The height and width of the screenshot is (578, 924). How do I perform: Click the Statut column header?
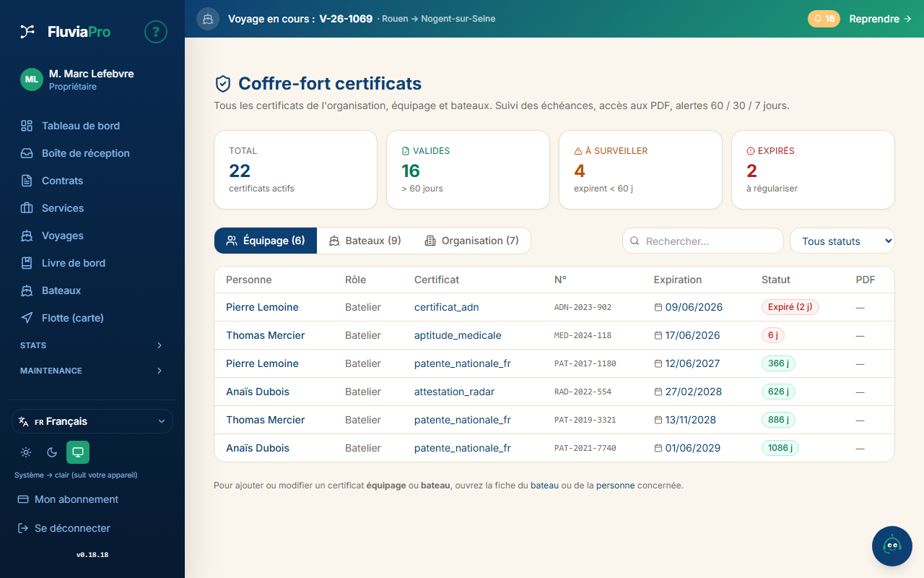click(x=776, y=280)
